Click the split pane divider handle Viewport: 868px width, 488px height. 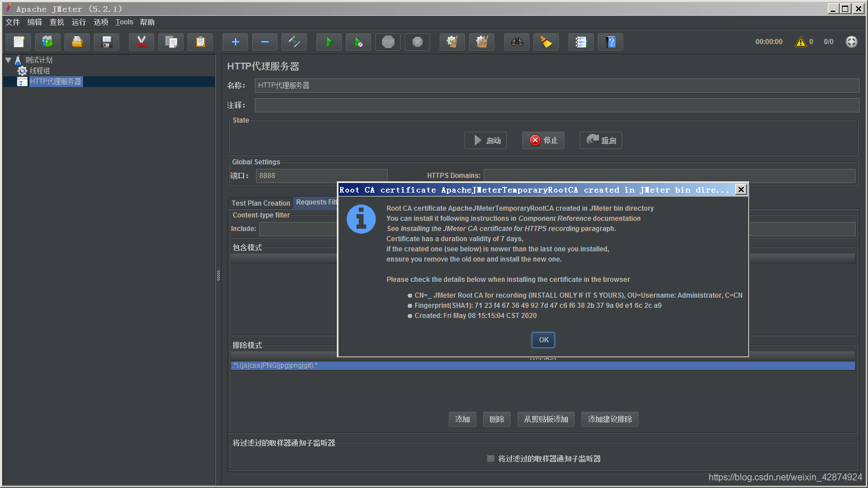pyautogui.click(x=218, y=276)
